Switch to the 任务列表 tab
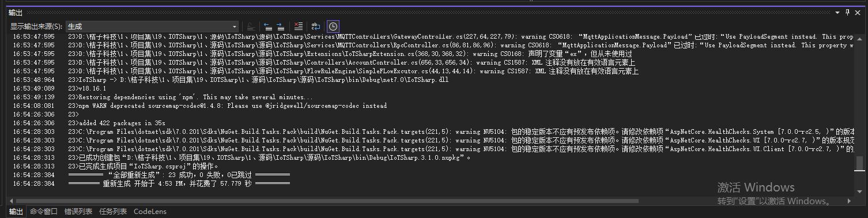This screenshot has height=218, width=868. (x=113, y=212)
